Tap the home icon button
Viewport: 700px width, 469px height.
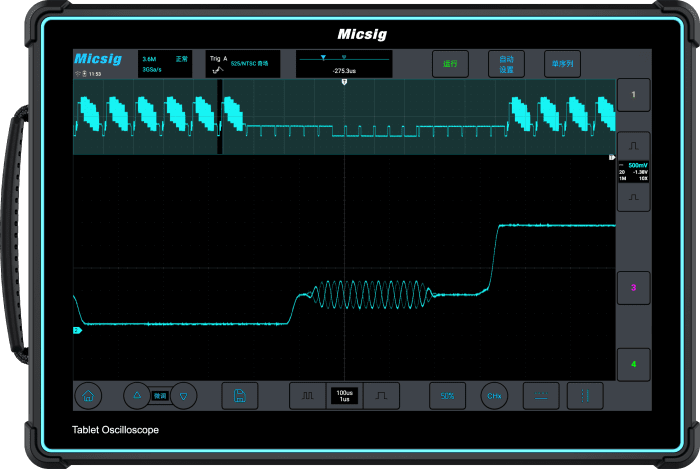(x=88, y=396)
